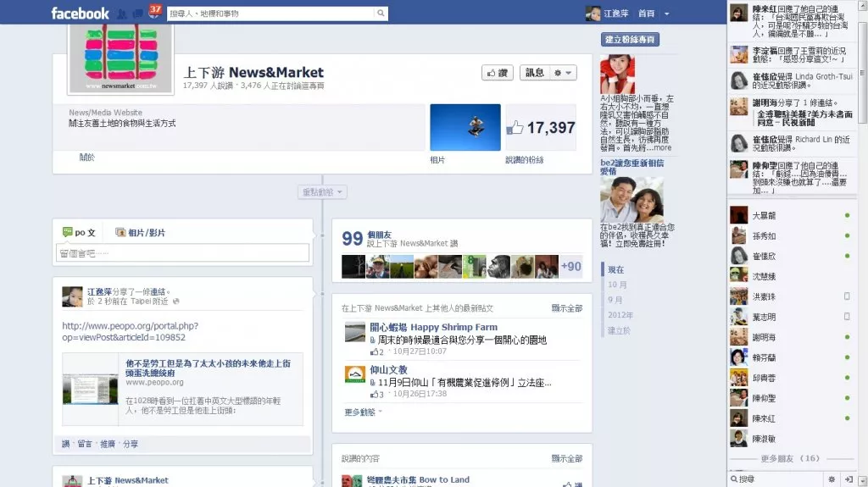Open the 17,397 likes box

pos(541,127)
